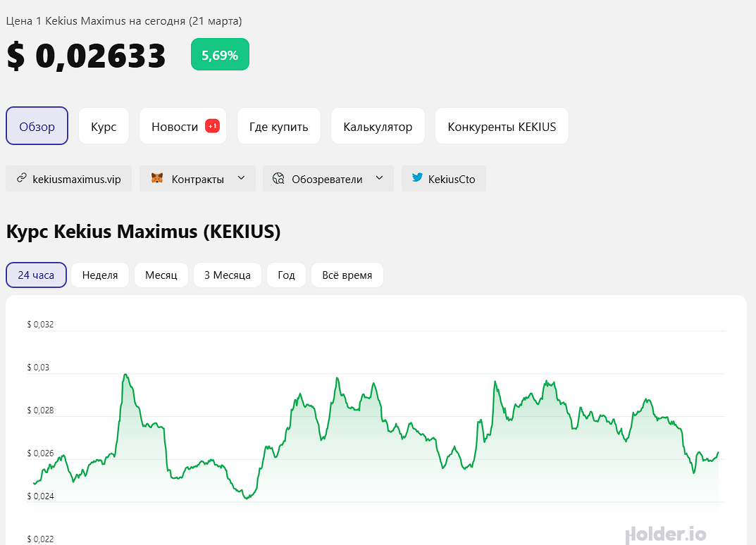This screenshot has height=545, width=756.
Task: Go to the Где купить tab
Action: pos(279,127)
